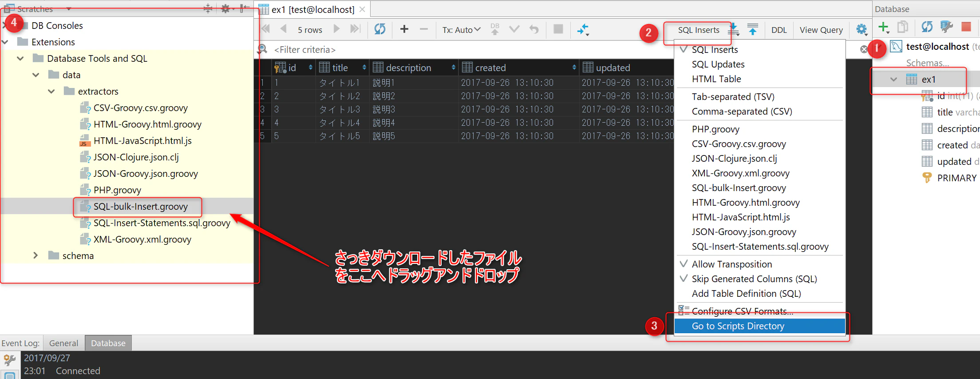The height and width of the screenshot is (379, 980).
Task: Sort by the description column header
Action: (x=414, y=68)
